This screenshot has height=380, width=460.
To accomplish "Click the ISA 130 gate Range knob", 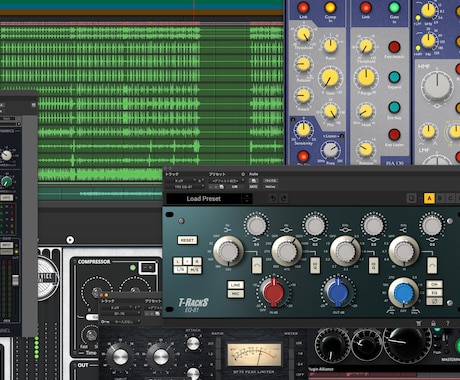I will tap(366, 77).
